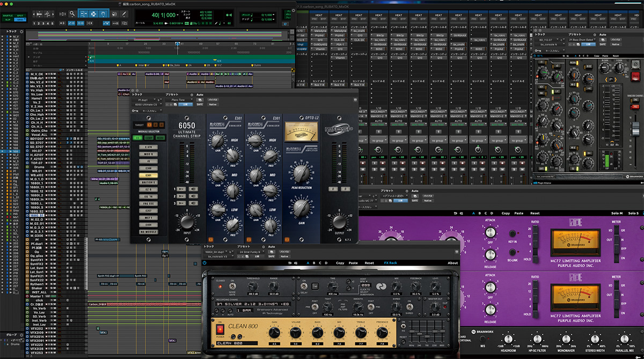Screen dimensions: 644x359
Task: Toggle slot 1 key icon in 6050 strip
Action: 181,190
